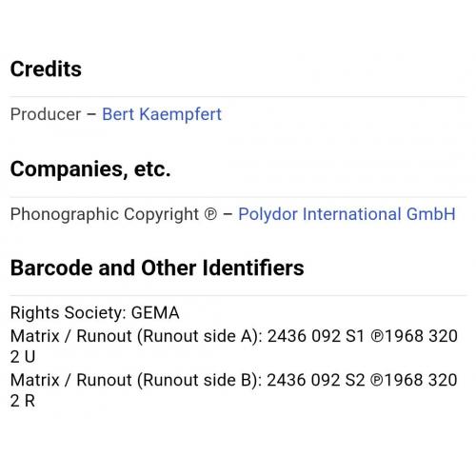Click the Credits section heading
476x476 pixels.
pos(46,69)
